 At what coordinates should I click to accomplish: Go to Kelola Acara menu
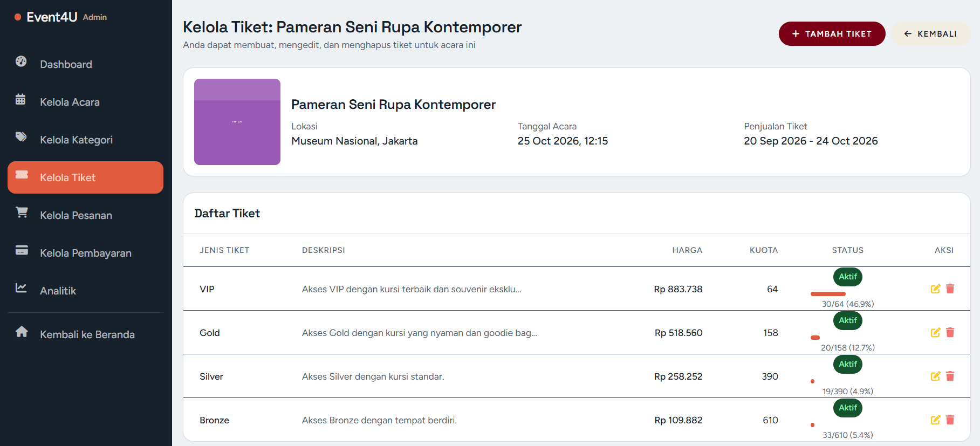[85, 102]
